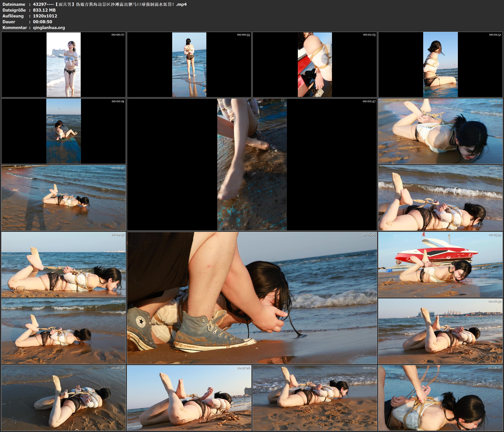The image size is (504, 432).
Task: Click the large 00:05:06 frame
Action: click(252, 298)
